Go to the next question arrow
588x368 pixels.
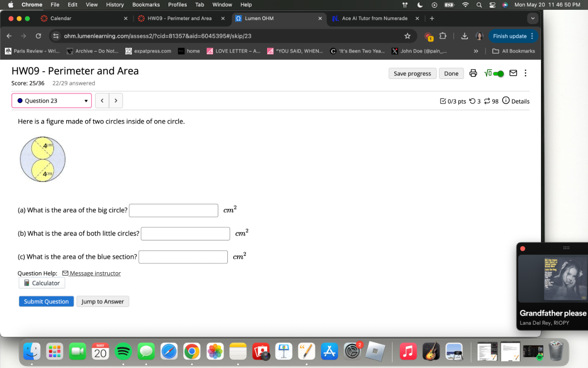(x=116, y=101)
